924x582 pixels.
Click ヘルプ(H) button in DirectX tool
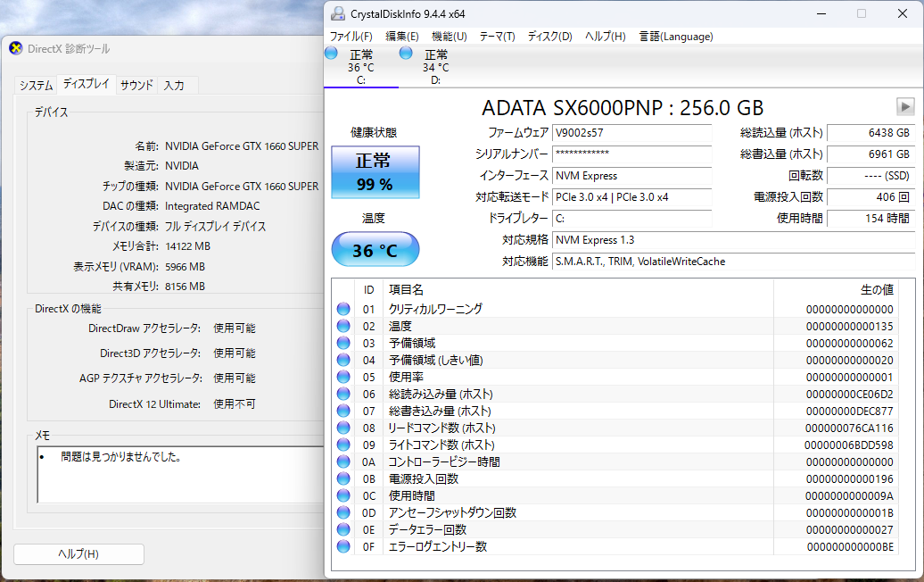coord(78,553)
